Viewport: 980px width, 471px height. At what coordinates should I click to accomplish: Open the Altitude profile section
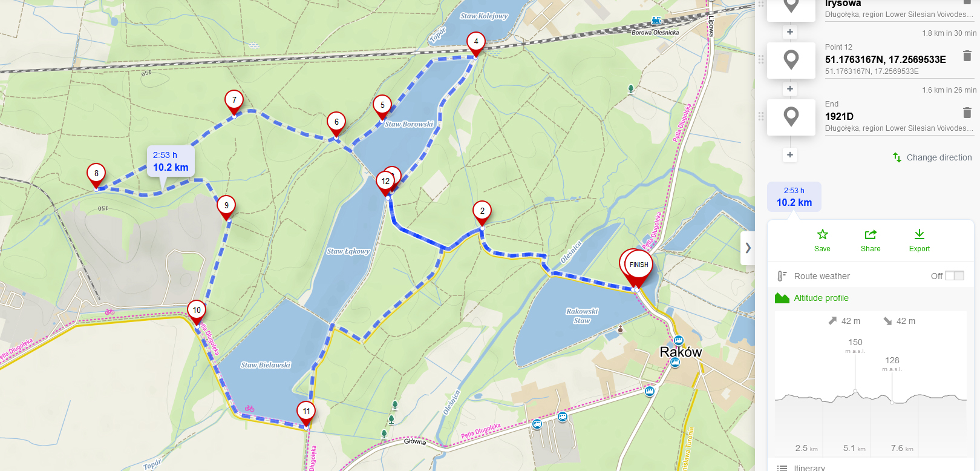coord(821,298)
